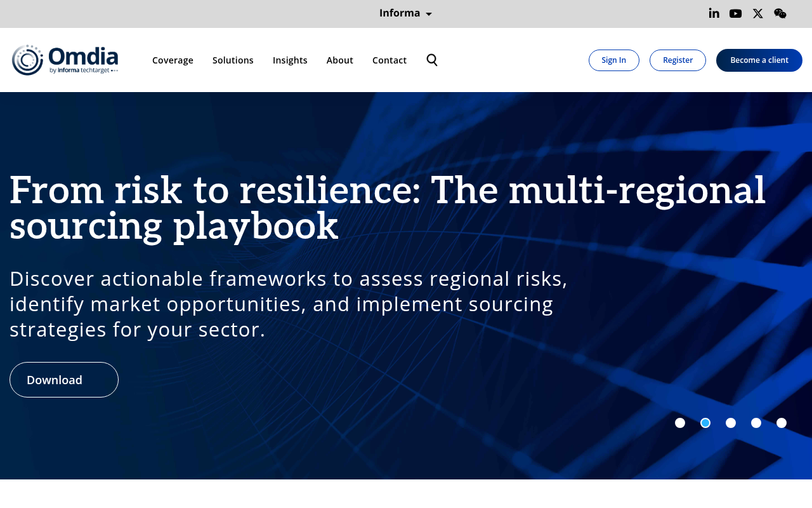Screen dimensions: 812x508
Task: Open the Solutions menu
Action: pyautogui.click(x=233, y=60)
